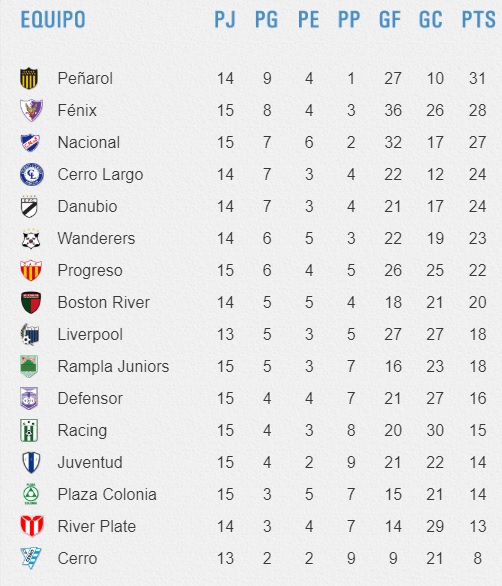Screen dimensions: 502x586
Task: Open the Liverpool club badge
Action: (30, 334)
